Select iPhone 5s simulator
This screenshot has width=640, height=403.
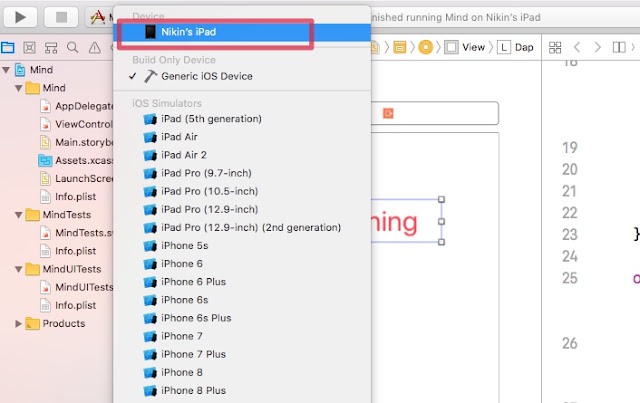(x=242, y=245)
